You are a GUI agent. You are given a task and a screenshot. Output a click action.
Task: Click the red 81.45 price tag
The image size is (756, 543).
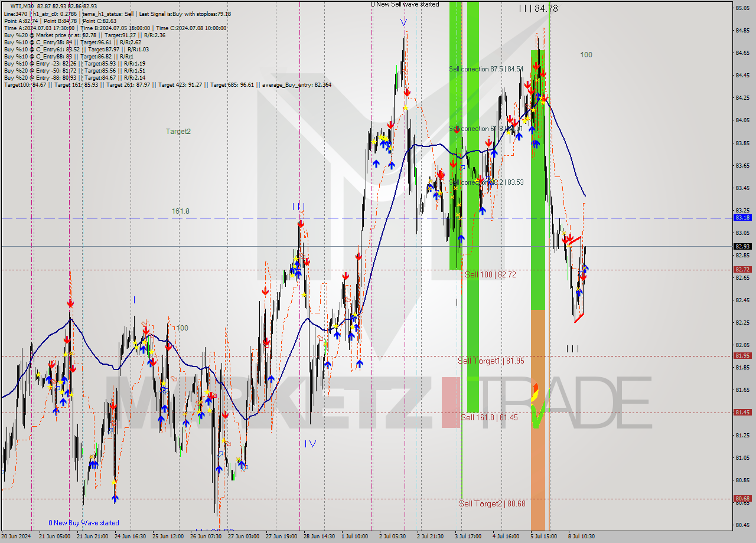click(742, 413)
